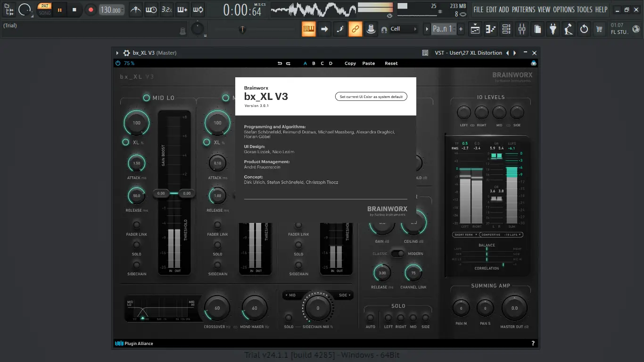The width and height of the screenshot is (644, 362).
Task: Toggle the overdub blend recording icon
Action: point(182,9)
